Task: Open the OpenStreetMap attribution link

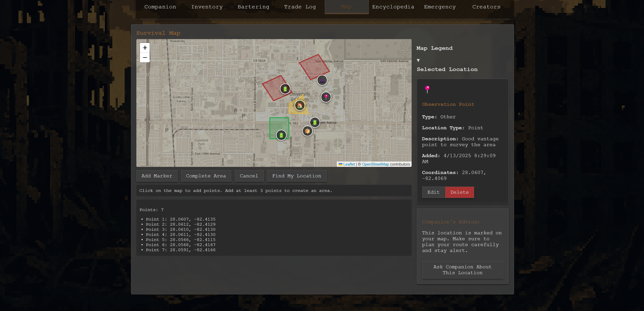Action: click(375, 164)
